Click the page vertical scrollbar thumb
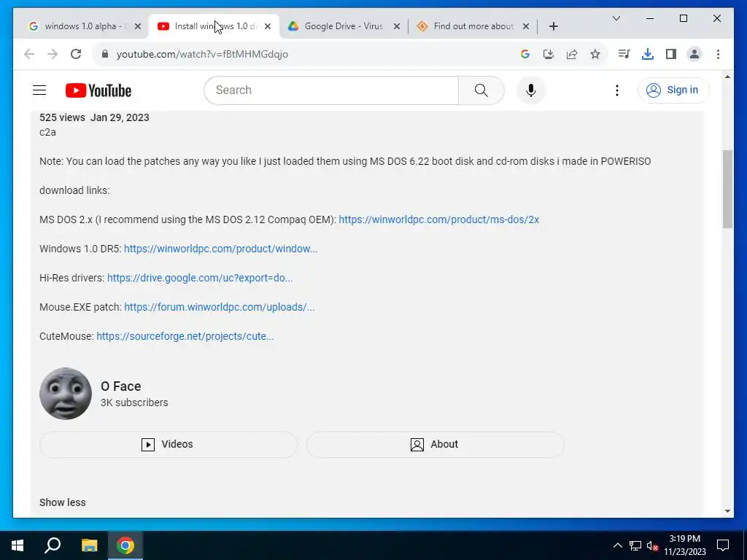The height and width of the screenshot is (560, 747). (x=727, y=189)
